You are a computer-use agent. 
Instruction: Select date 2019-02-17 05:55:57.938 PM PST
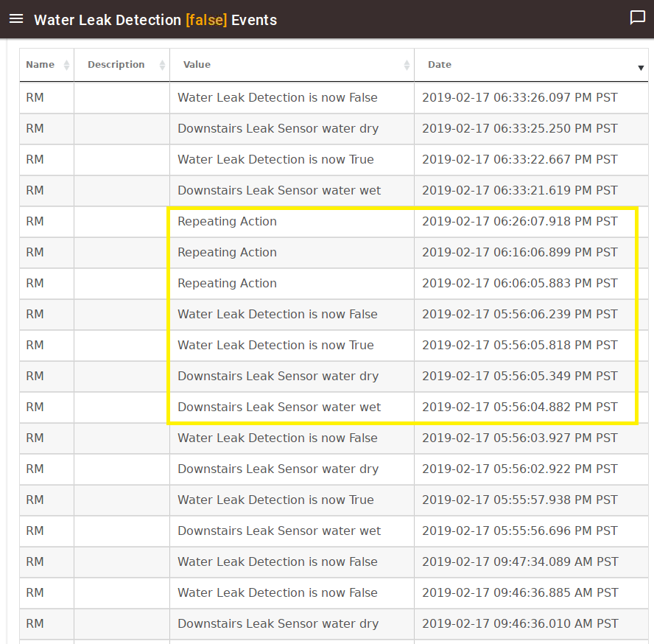pos(520,500)
